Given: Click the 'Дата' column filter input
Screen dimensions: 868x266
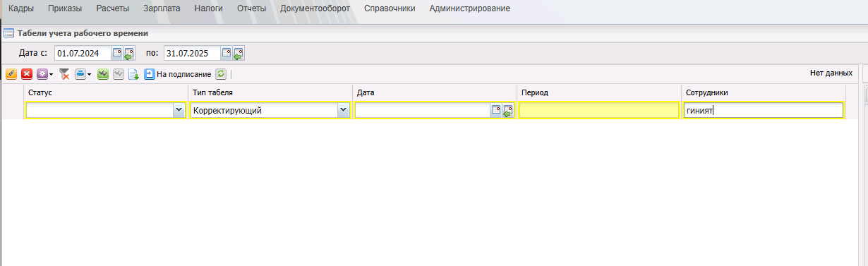Looking at the screenshot, I should [423, 110].
